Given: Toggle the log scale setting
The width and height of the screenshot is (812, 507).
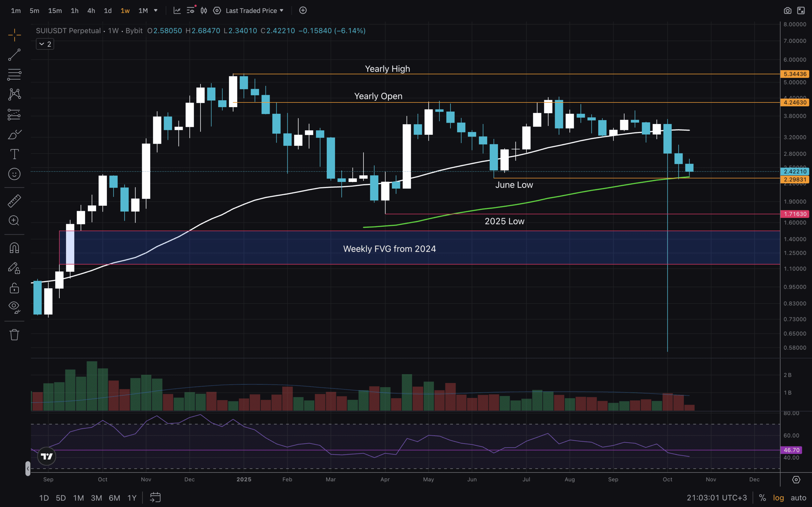Looking at the screenshot, I should [778, 497].
